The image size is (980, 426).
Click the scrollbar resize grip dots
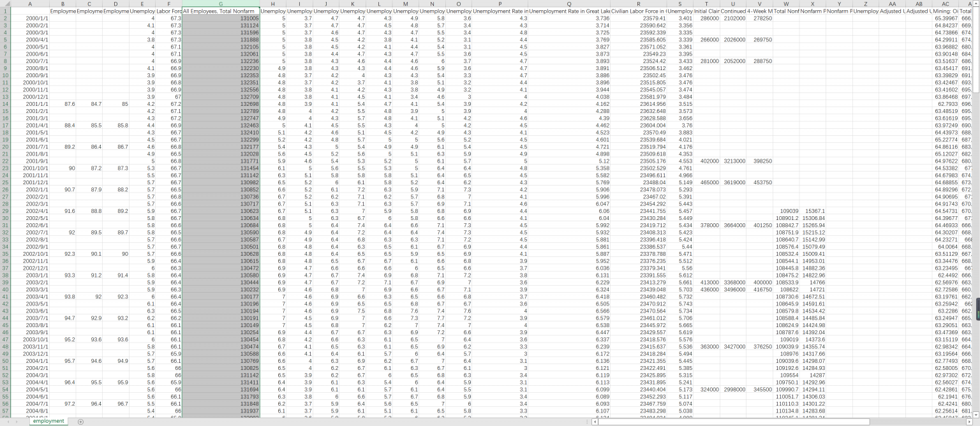click(587, 422)
